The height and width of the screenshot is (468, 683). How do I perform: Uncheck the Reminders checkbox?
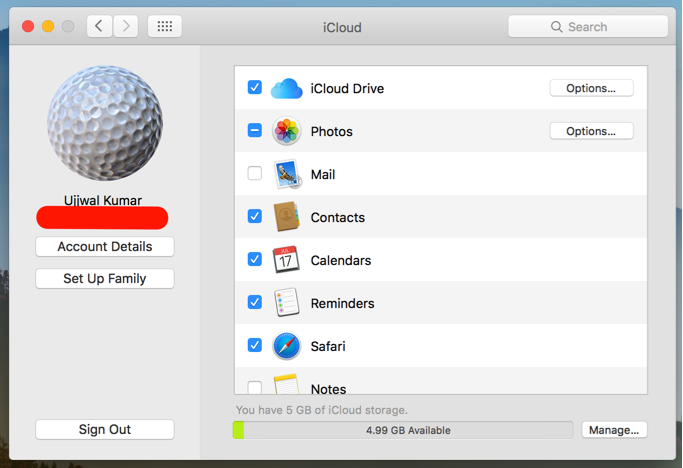pos(255,302)
